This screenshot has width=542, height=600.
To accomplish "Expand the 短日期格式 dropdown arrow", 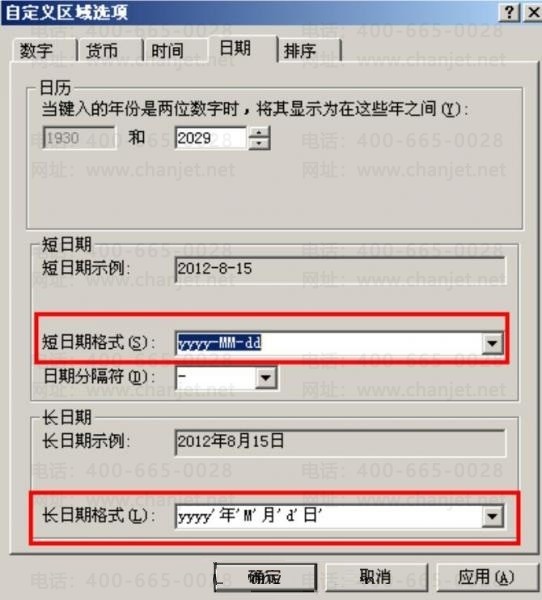I will pyautogui.click(x=492, y=343).
